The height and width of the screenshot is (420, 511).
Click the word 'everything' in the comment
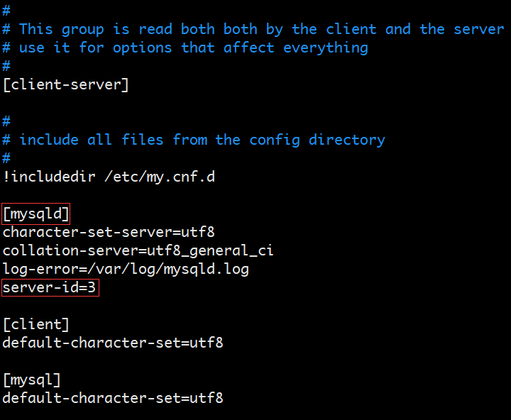coord(326,48)
